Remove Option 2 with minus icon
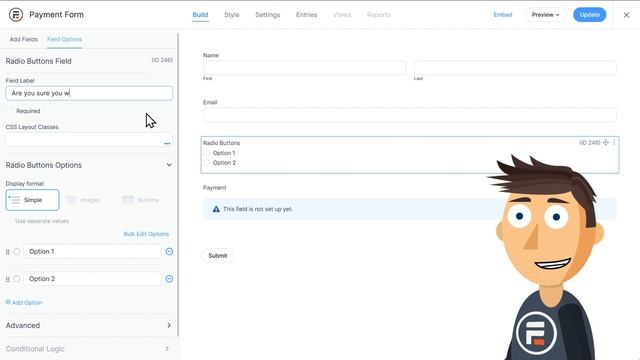The height and width of the screenshot is (360, 640). coord(169,279)
